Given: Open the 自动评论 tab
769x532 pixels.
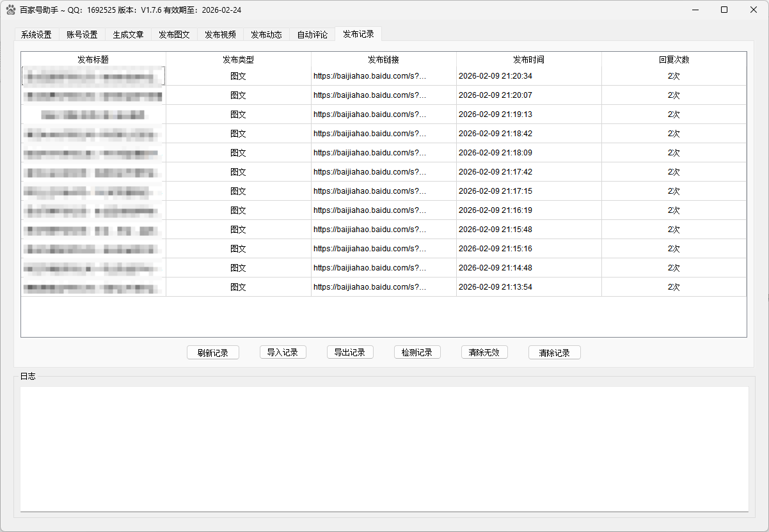Looking at the screenshot, I should (x=312, y=35).
